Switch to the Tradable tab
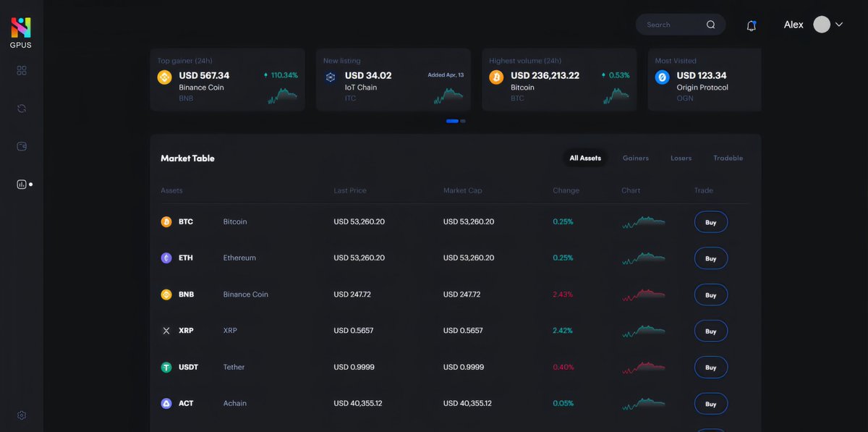This screenshot has height=432, width=868. click(728, 158)
